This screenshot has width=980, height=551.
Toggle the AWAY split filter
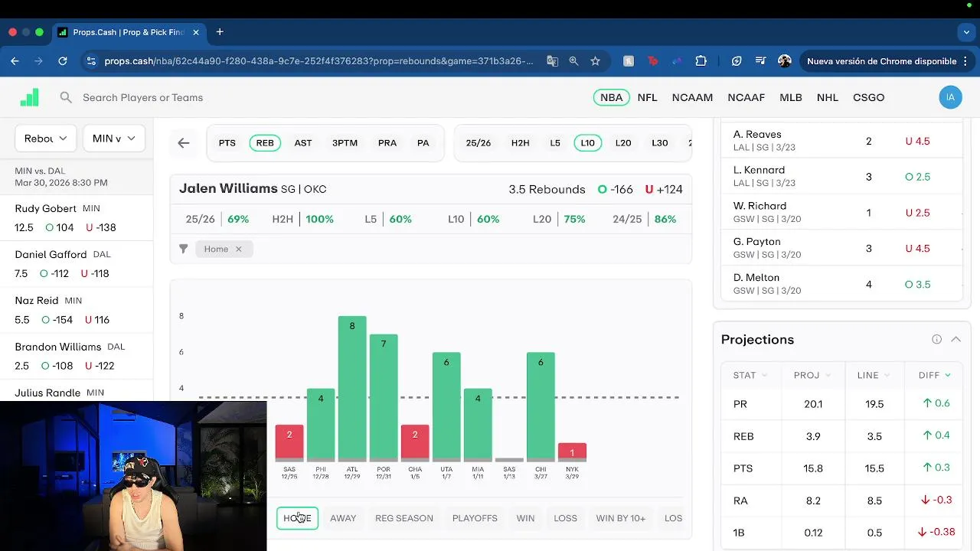pyautogui.click(x=343, y=518)
